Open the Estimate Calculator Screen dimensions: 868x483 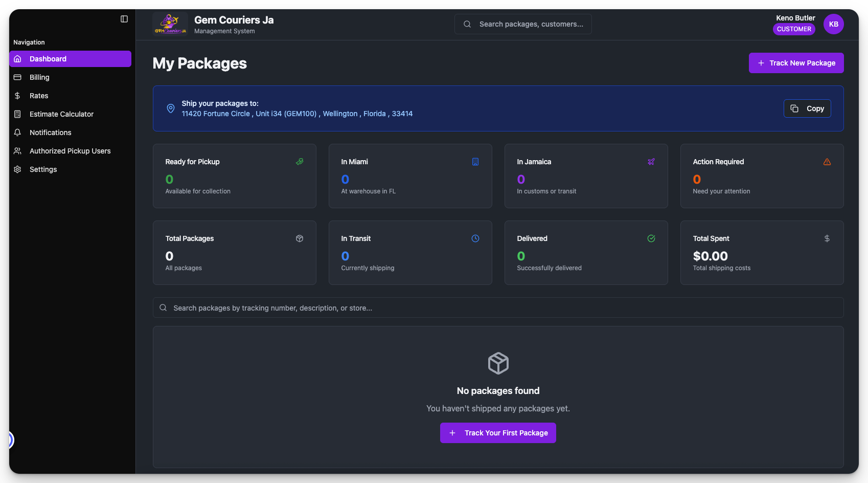(x=61, y=114)
